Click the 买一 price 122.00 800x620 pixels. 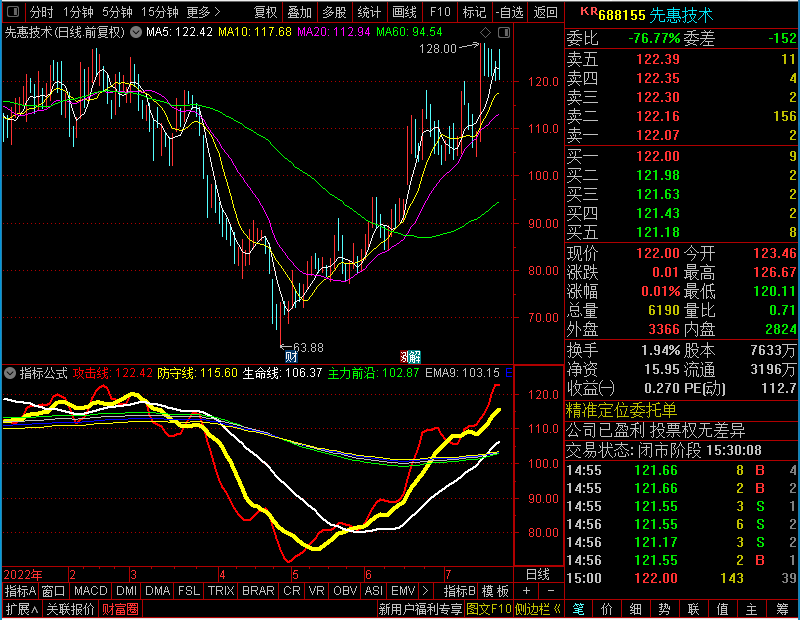coord(658,156)
